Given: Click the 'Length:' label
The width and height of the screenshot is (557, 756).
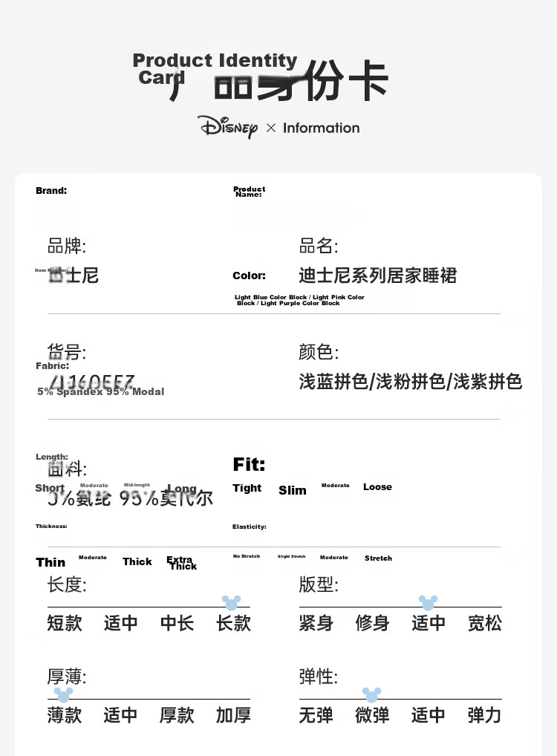Looking at the screenshot, I should [x=51, y=457].
